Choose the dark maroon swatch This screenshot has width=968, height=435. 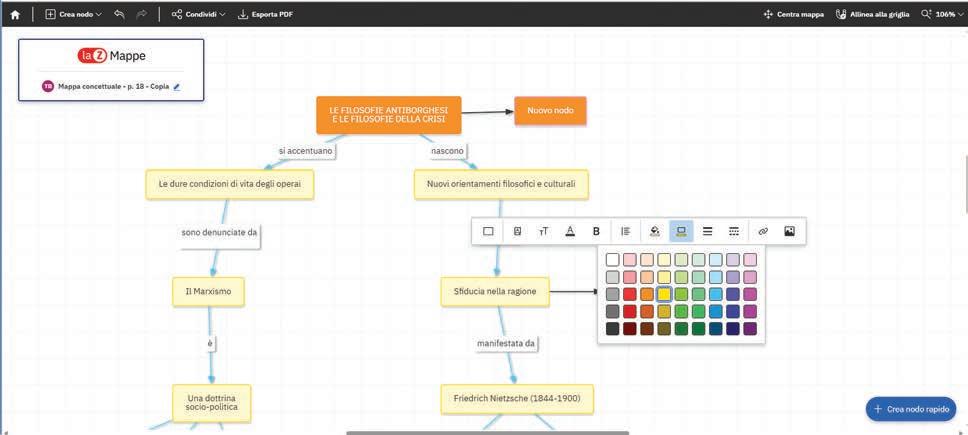coord(630,329)
